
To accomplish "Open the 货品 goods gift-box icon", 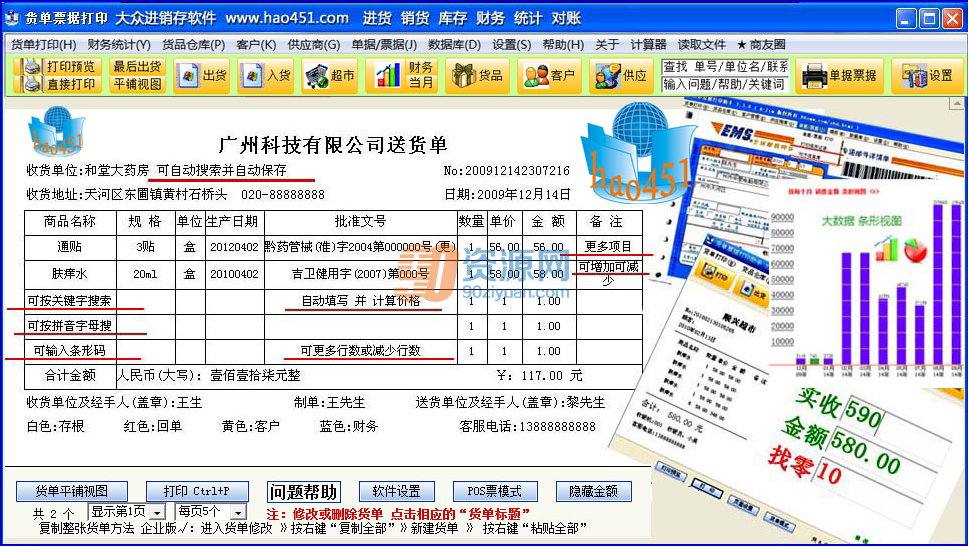I will click(478, 76).
